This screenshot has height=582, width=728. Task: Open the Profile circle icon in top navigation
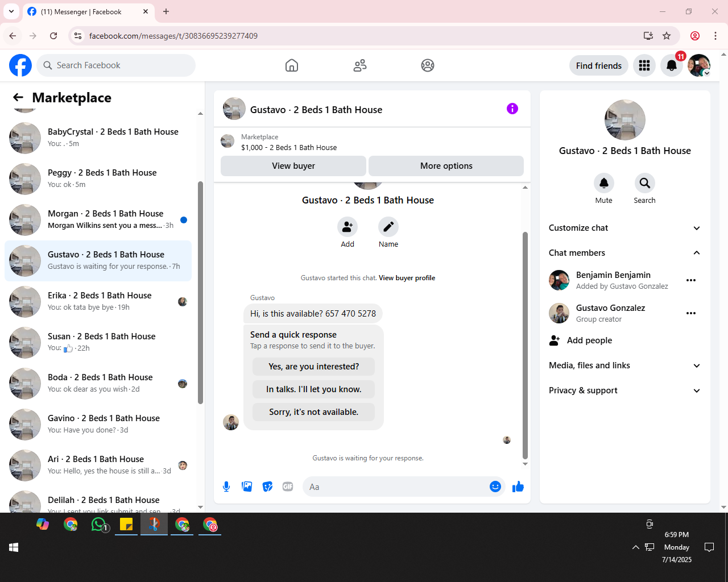(x=428, y=65)
